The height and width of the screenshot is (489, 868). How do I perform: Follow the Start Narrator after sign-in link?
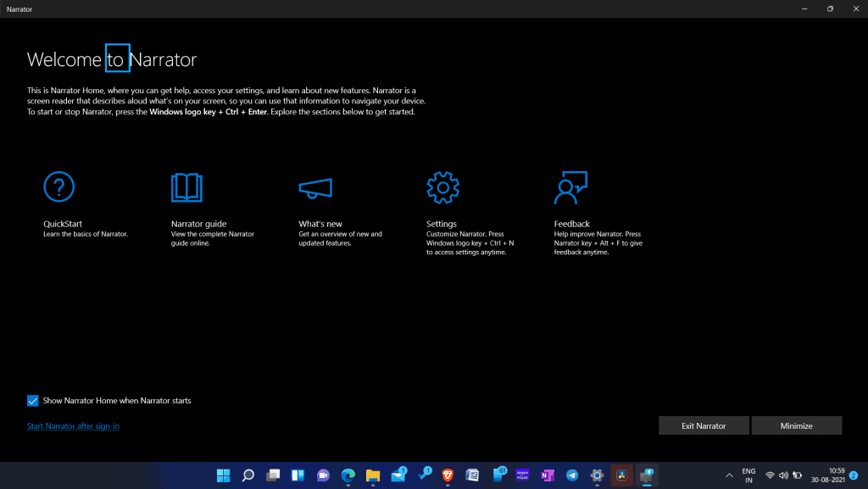point(73,426)
